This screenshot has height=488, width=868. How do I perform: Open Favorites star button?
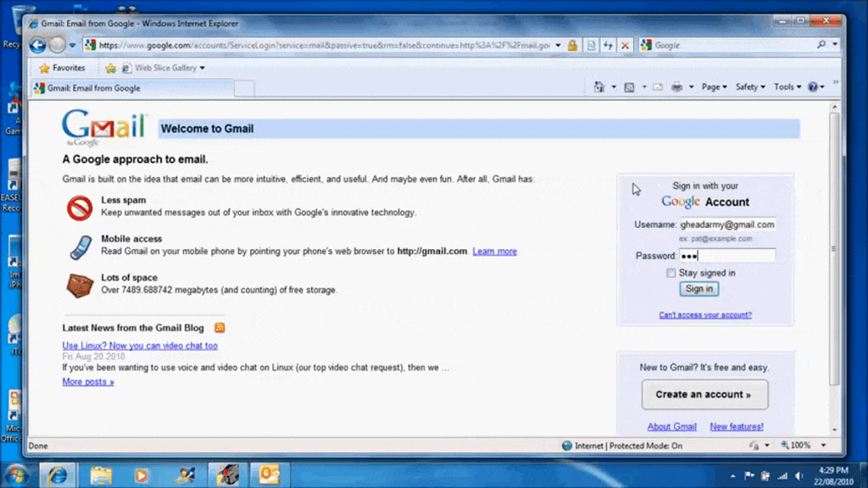tap(62, 68)
